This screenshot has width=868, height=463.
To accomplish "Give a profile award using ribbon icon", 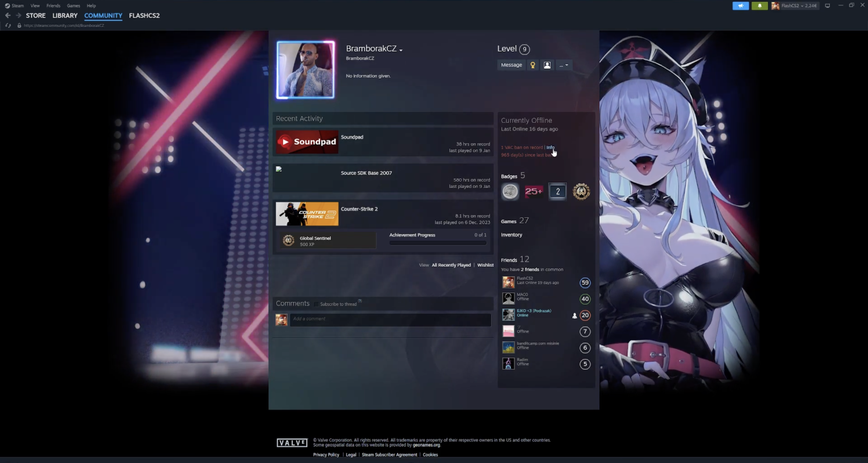I will tap(533, 65).
